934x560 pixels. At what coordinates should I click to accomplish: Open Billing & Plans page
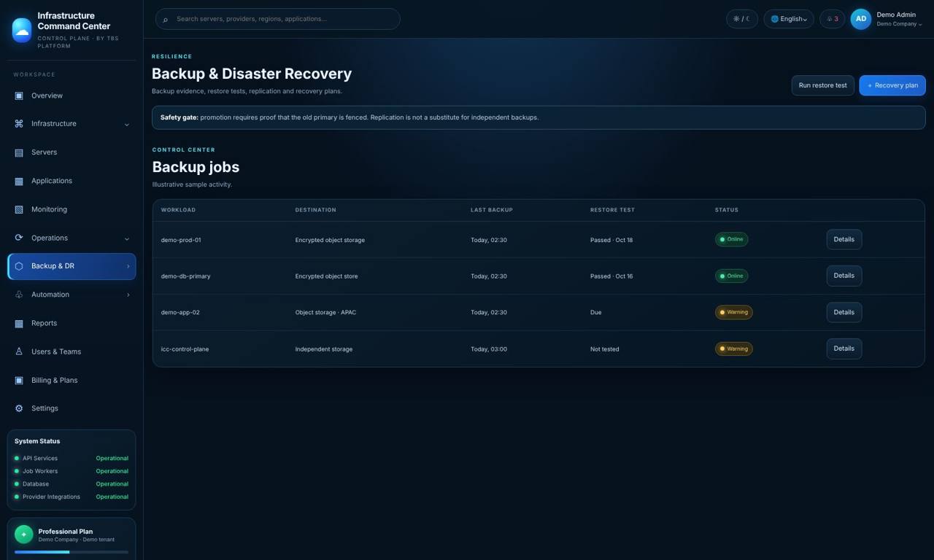point(72,380)
